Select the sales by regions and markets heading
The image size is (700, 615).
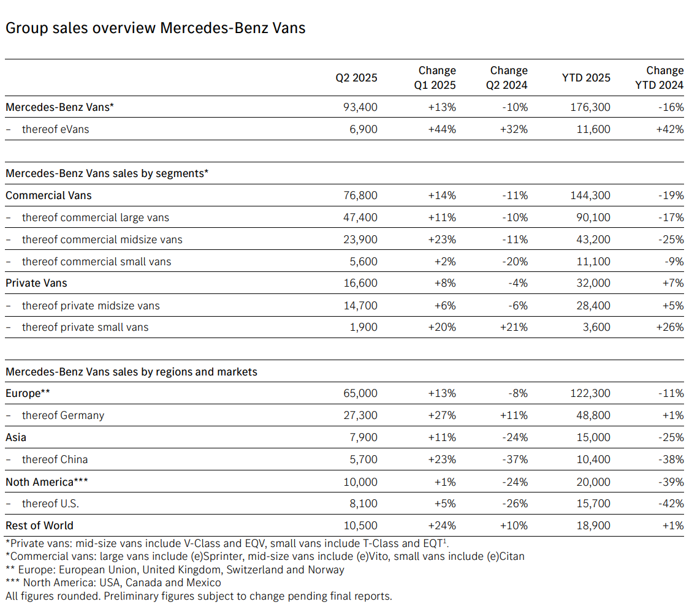click(131, 372)
